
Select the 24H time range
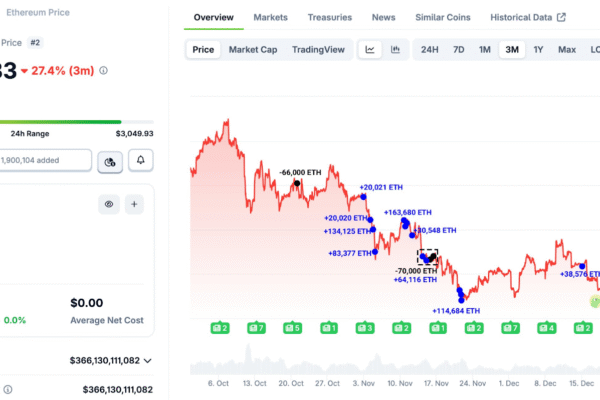[x=429, y=49]
